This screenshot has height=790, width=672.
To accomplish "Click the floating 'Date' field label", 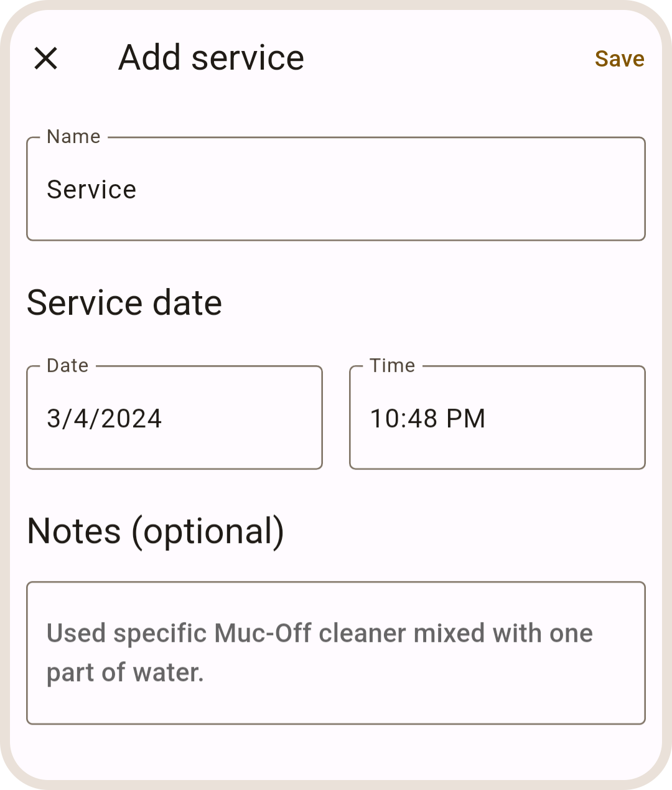I will 68,366.
